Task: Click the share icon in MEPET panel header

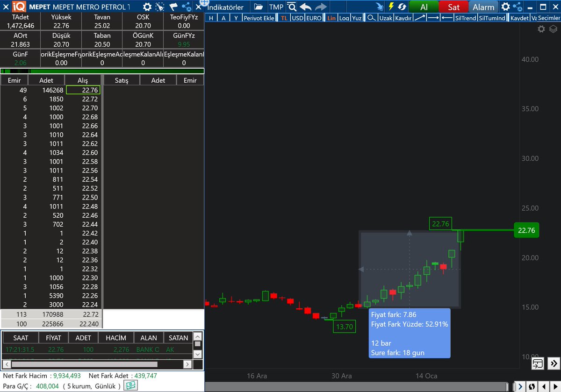Action: (186, 7)
